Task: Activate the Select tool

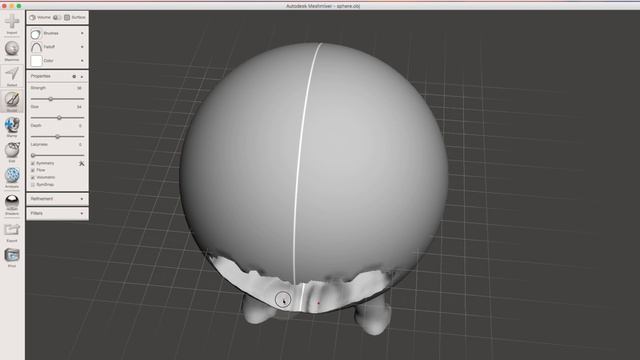Action: click(x=12, y=76)
